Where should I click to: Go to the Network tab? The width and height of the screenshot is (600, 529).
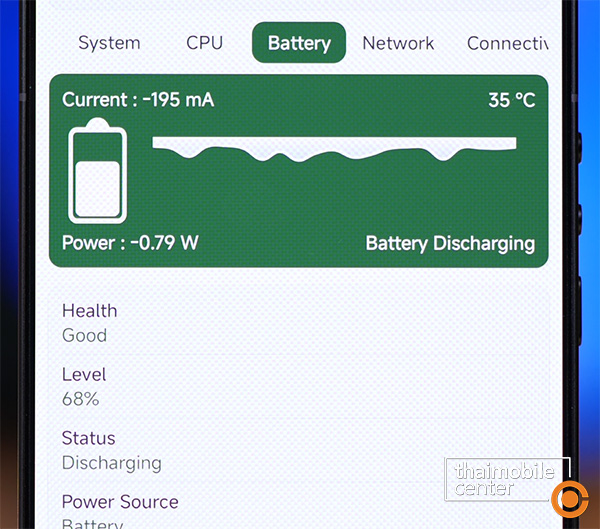tap(398, 43)
